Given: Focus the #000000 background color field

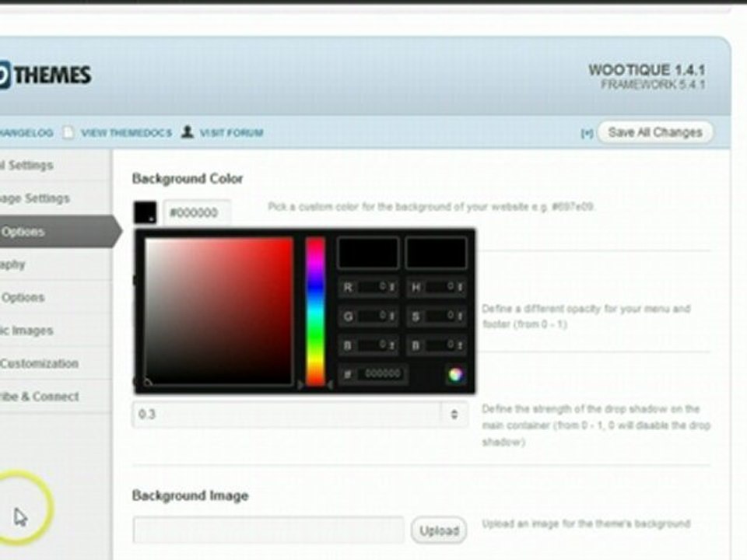Looking at the screenshot, I should coord(197,212).
